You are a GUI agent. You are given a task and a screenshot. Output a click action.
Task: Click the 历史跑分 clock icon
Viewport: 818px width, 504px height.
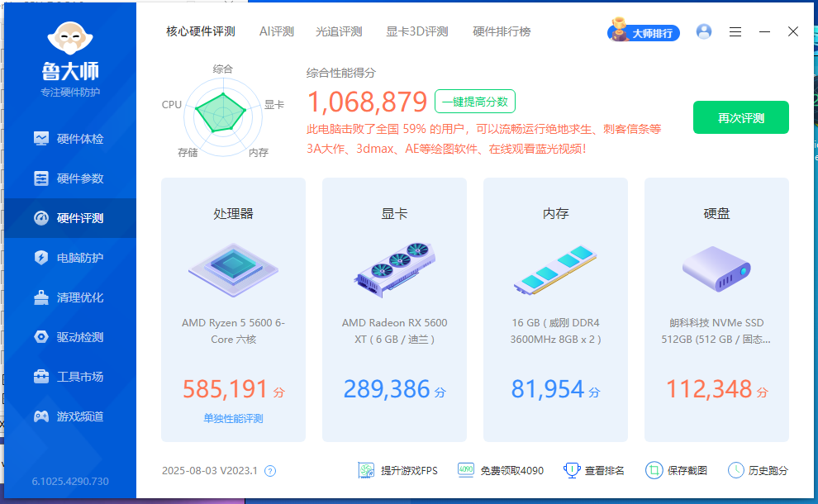coord(735,470)
